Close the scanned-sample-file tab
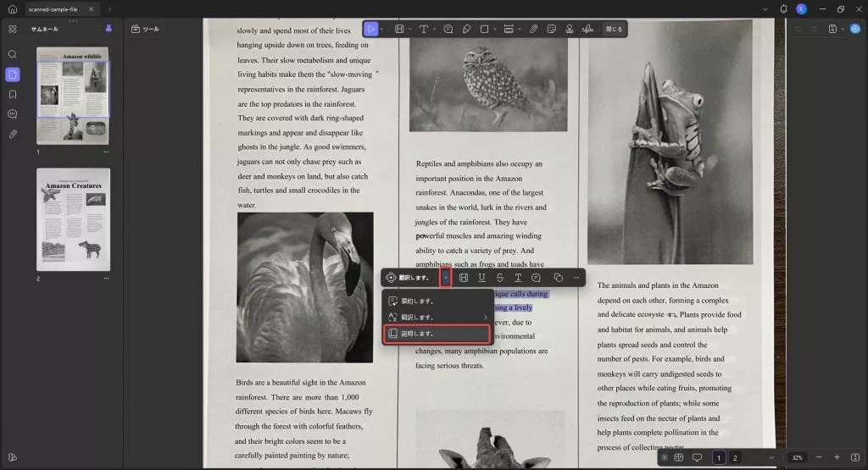The width and height of the screenshot is (868, 470). point(92,9)
